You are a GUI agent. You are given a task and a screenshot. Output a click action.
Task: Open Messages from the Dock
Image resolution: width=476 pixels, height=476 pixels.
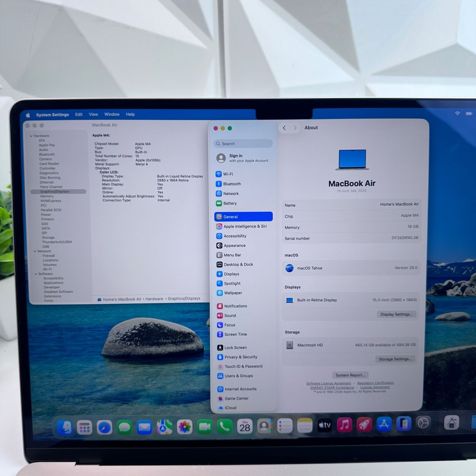click(125, 427)
